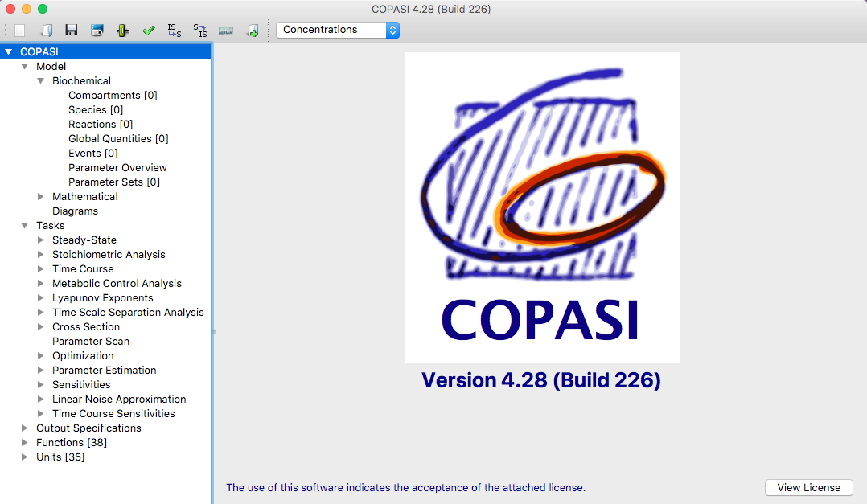Select the Parameter Estimation label

point(105,371)
